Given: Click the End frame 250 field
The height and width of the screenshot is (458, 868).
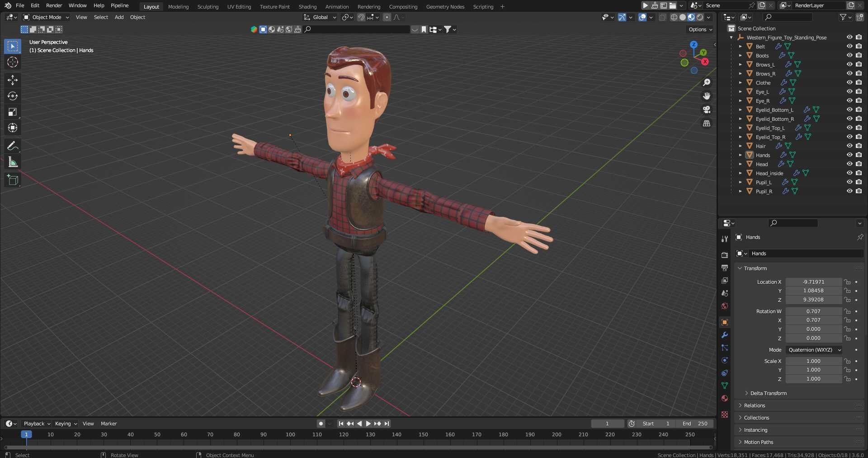Looking at the screenshot, I should (695, 424).
